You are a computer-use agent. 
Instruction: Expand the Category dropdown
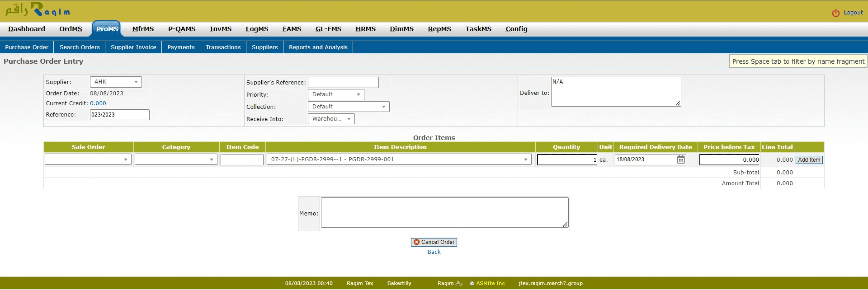coord(176,159)
